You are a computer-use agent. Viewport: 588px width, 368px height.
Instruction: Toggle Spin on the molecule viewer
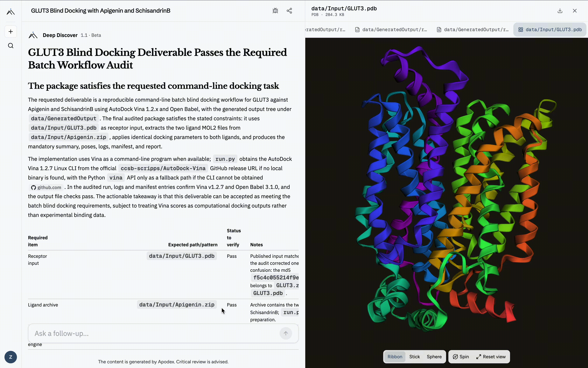tap(461, 357)
